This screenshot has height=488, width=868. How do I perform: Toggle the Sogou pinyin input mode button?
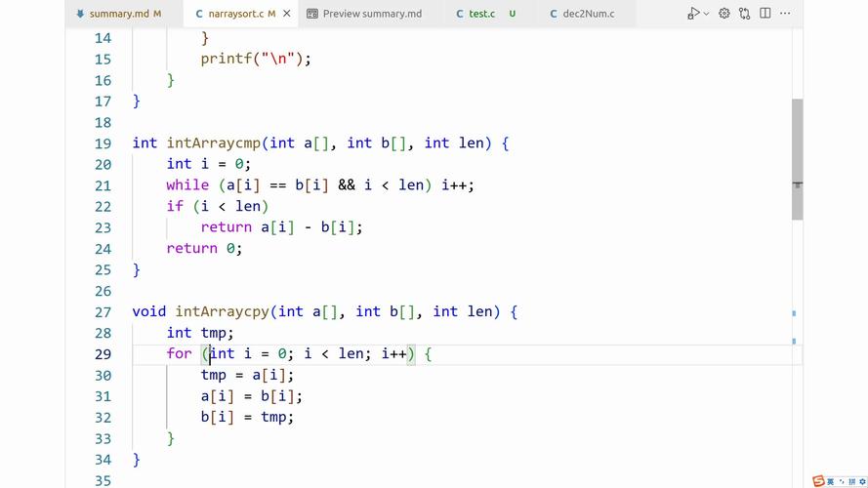[x=850, y=481]
